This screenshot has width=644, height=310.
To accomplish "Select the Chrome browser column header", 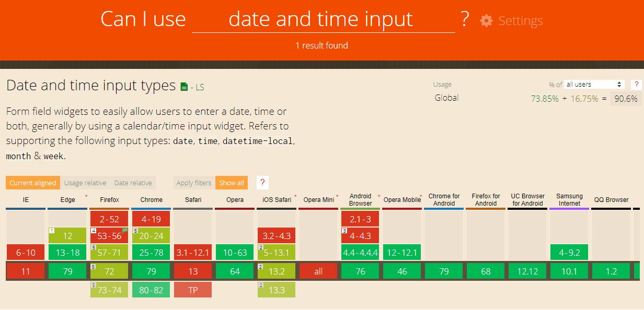I will pos(151,200).
